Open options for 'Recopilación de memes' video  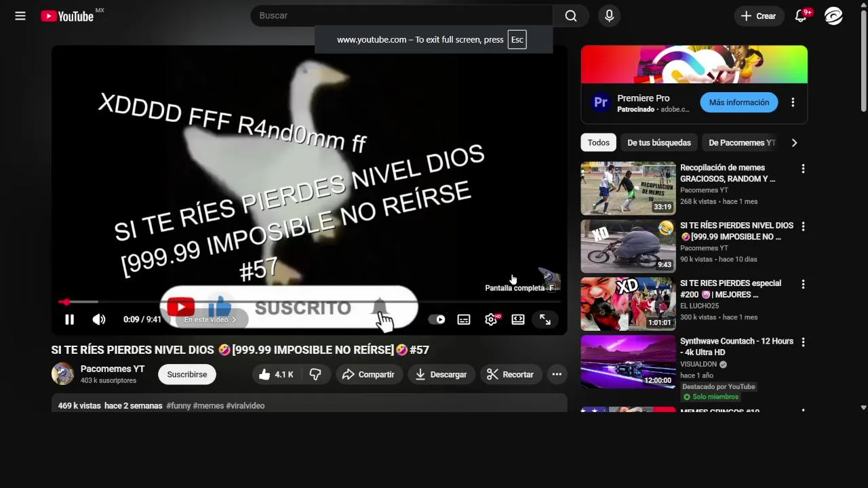pos(803,169)
